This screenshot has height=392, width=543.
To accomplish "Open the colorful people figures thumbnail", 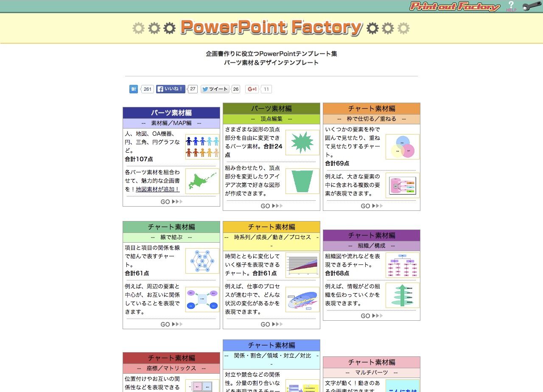I will click(202, 147).
